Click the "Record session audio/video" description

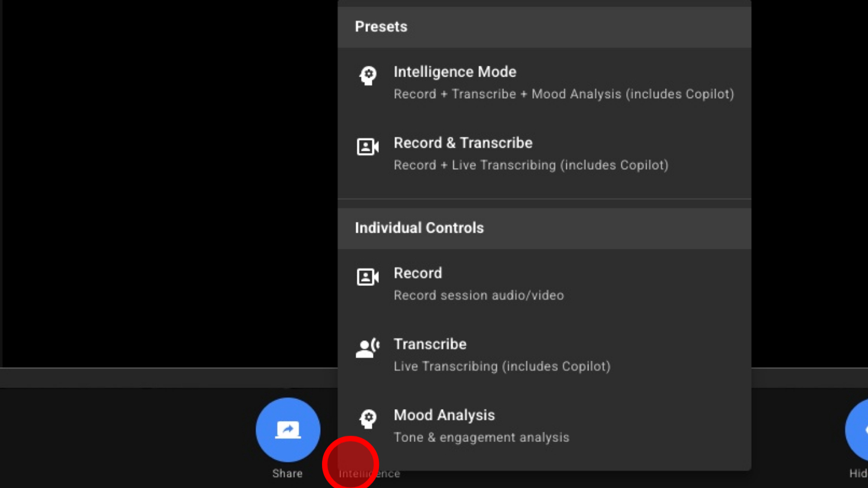click(478, 295)
